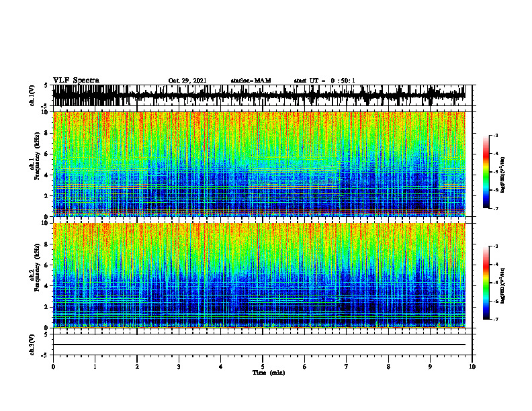Image resolution: width=532 pixels, height=411 pixels.
Task: Click the "start UT = 0 : 50: 1" text
Action: (x=324, y=81)
